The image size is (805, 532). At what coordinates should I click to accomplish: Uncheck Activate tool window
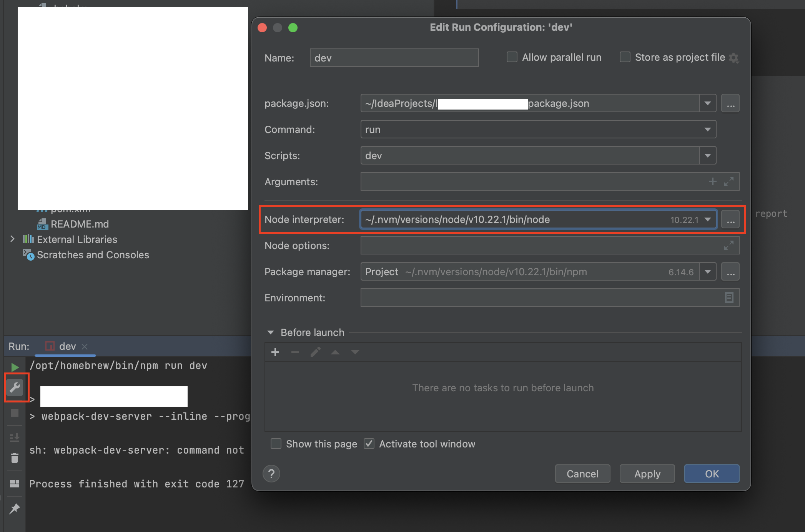(369, 444)
